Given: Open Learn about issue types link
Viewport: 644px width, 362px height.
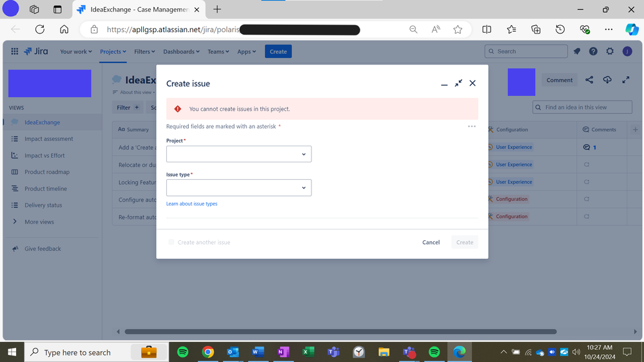Looking at the screenshot, I should coord(192,204).
